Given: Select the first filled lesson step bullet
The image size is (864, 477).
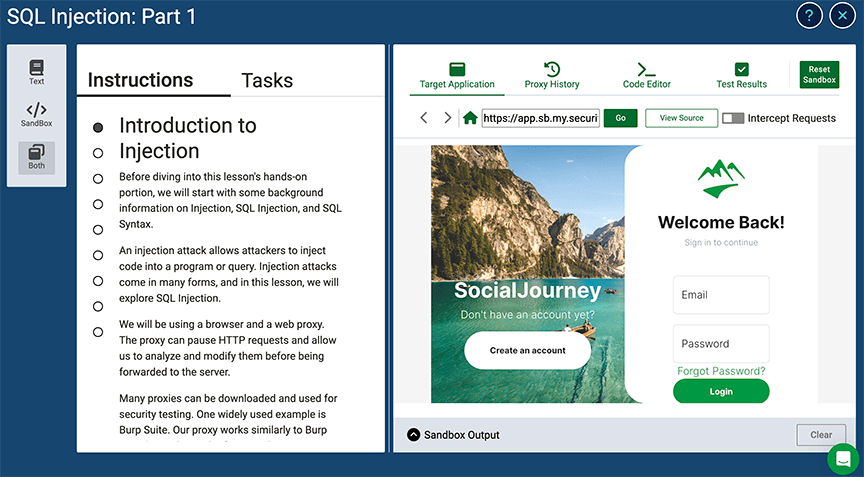Looking at the screenshot, I should (98, 128).
